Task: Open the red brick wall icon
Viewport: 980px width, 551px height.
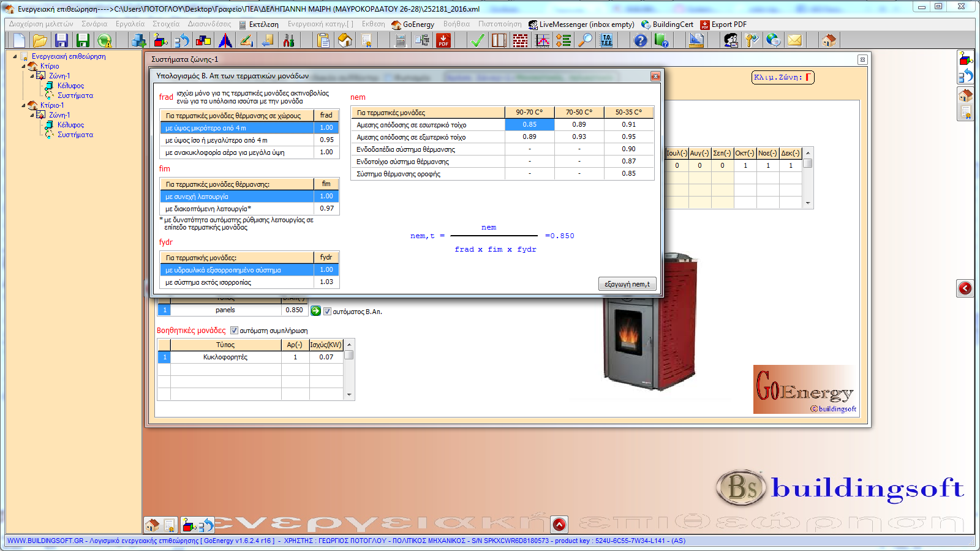Action: coord(520,40)
